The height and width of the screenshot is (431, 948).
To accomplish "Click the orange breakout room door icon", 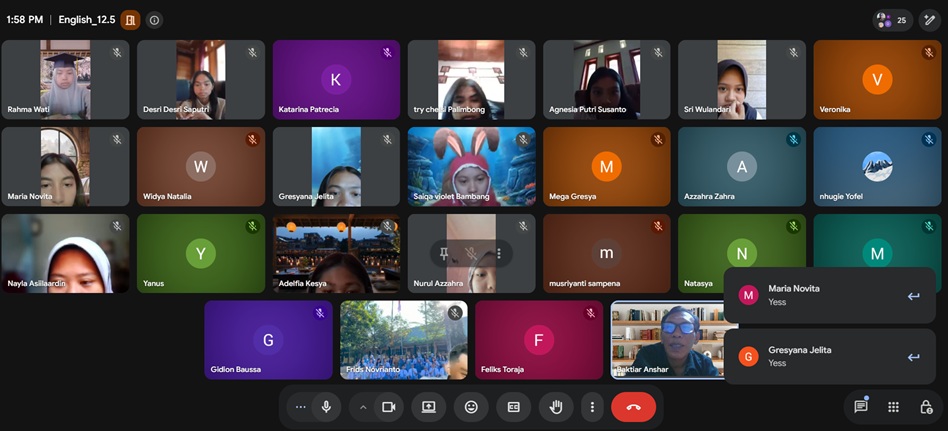I will 130,20.
